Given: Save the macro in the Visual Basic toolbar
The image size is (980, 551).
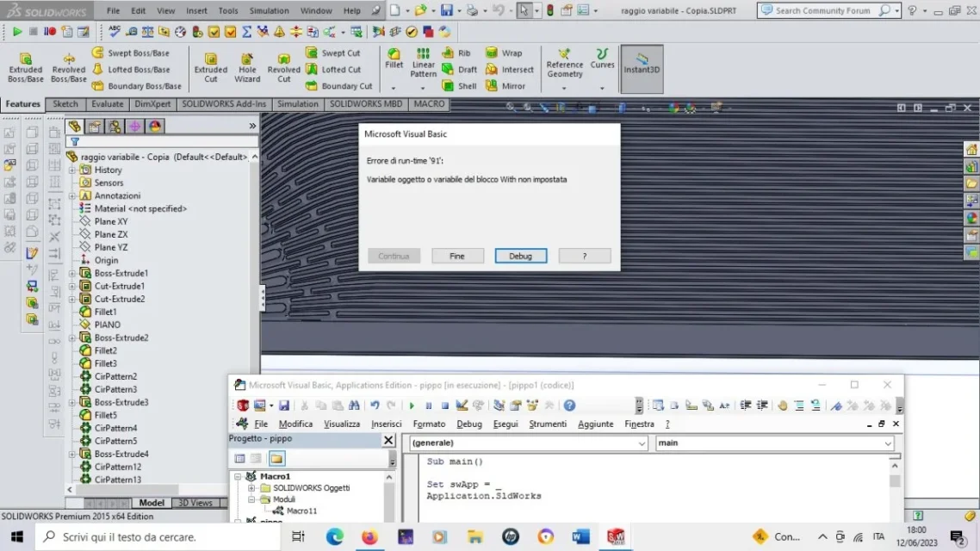Looking at the screenshot, I should (283, 406).
